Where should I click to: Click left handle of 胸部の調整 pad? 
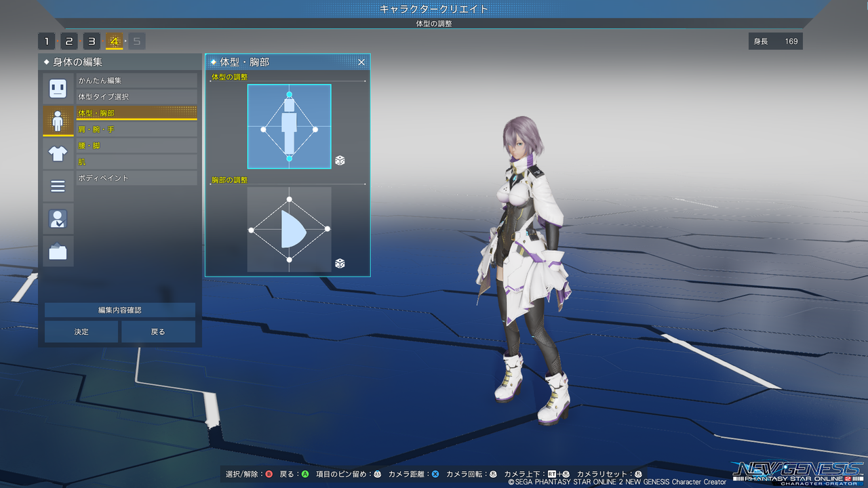(252, 230)
